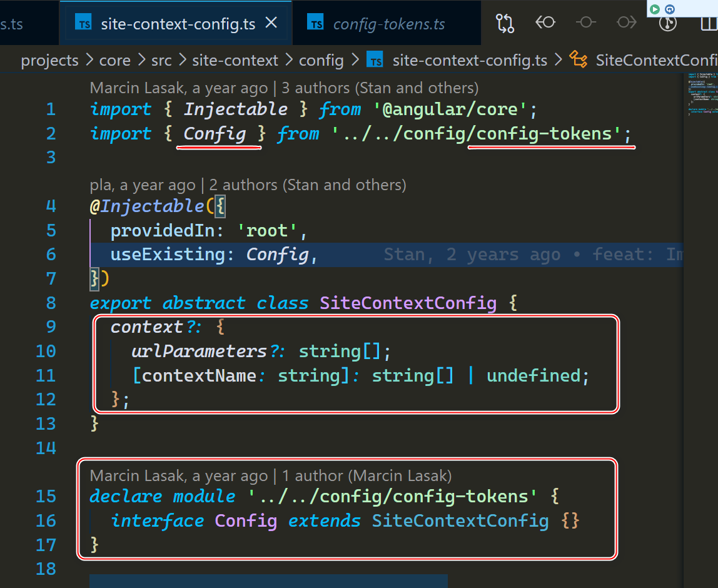Open the 'pla, a year ago | 2 authors' code lens
The height and width of the screenshot is (588, 718).
(248, 185)
